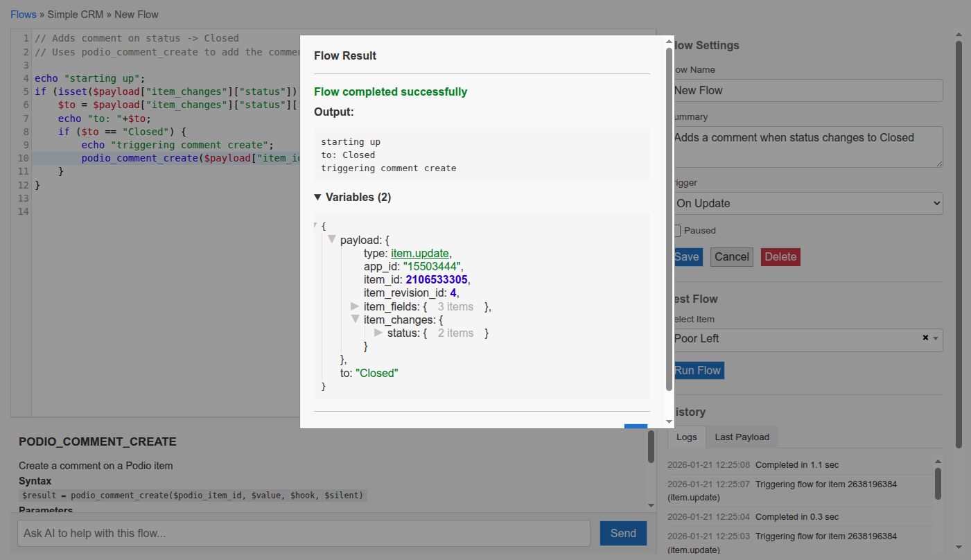Select the Logs tab
Image resolution: width=971 pixels, height=560 pixels.
[x=686, y=437]
